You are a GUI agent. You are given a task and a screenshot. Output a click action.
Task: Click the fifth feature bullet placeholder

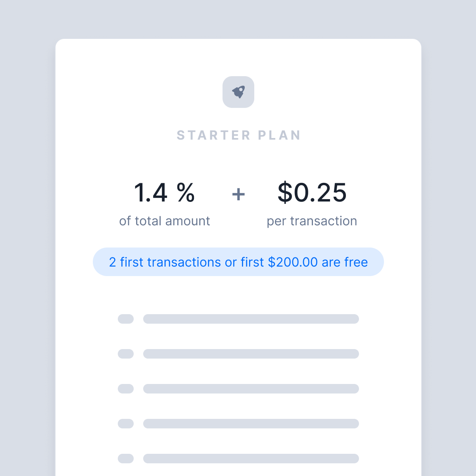[126, 459]
